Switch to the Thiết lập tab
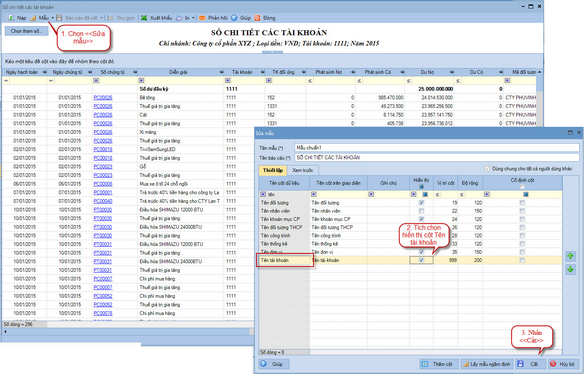 coord(273,170)
